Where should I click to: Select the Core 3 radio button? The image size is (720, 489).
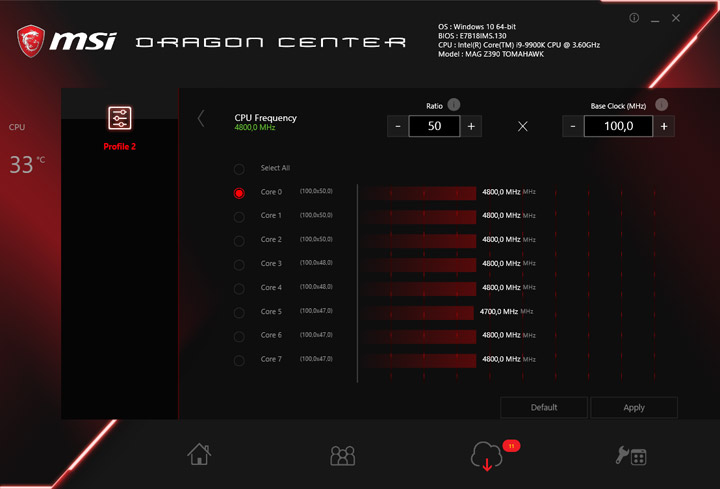tap(239, 264)
